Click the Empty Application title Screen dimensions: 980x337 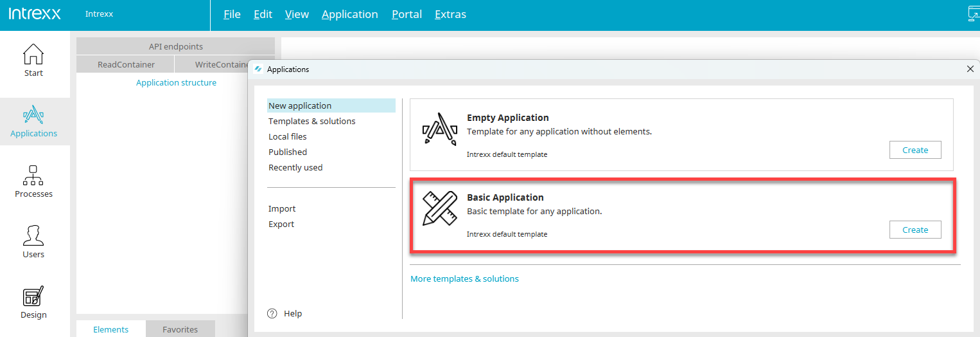coord(507,118)
